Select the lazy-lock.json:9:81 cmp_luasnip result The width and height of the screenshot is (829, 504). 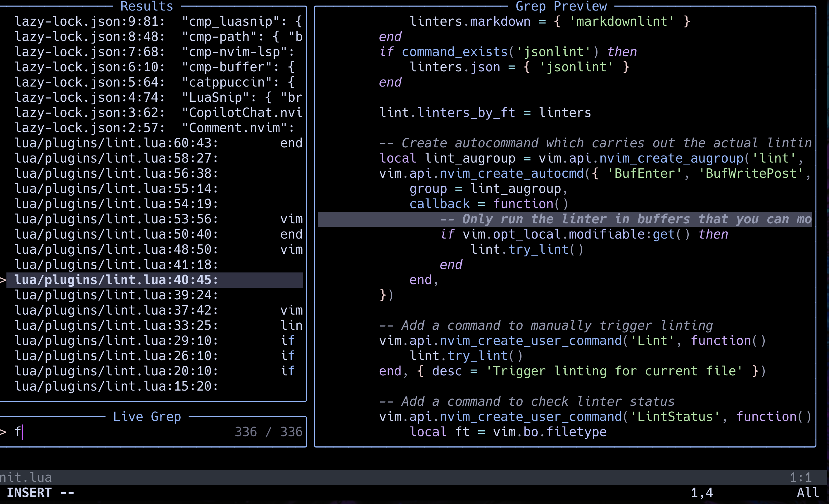coord(158,21)
